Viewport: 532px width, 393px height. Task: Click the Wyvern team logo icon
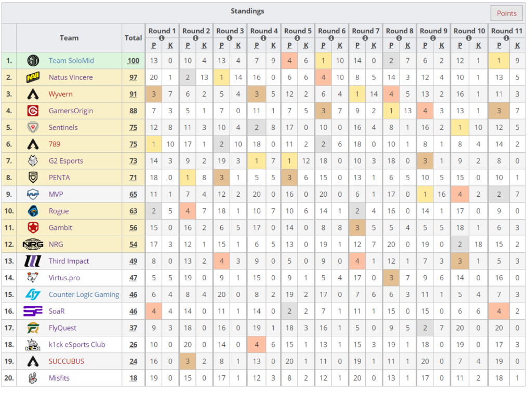33,94
